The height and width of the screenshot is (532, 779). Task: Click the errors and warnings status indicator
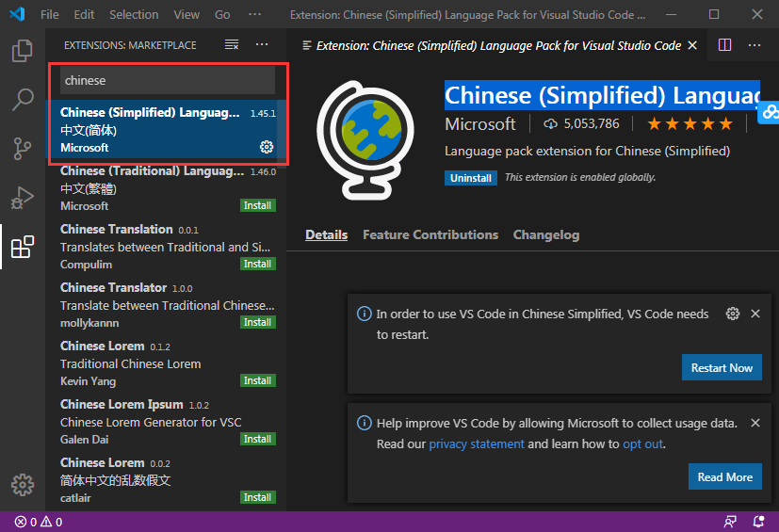(x=39, y=522)
